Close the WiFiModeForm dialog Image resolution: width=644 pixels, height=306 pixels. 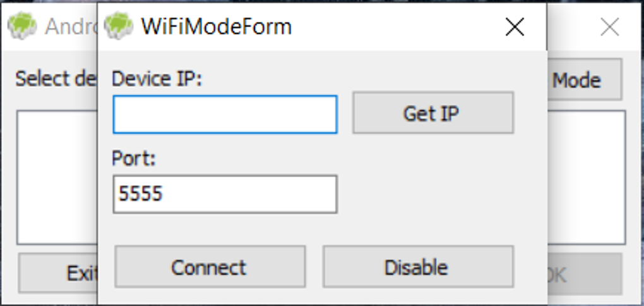[515, 27]
